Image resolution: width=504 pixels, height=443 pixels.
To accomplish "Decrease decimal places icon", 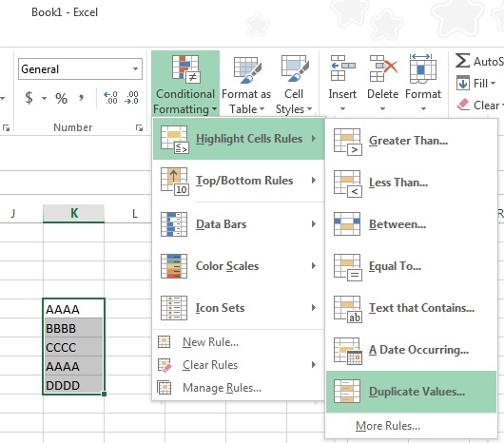I will [x=132, y=98].
